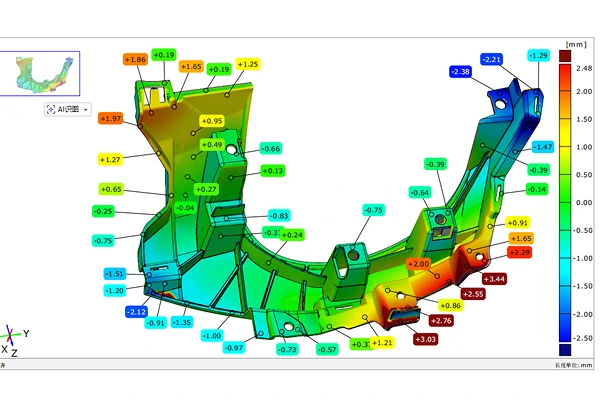The height and width of the screenshot is (400, 600).
Task: Select the -1.20 deviation label
Action: click(115, 291)
